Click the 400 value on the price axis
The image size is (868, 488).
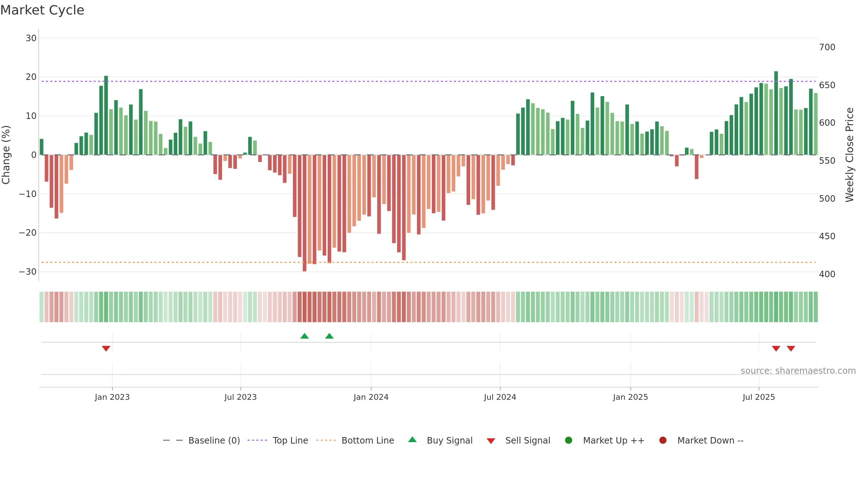coord(827,274)
